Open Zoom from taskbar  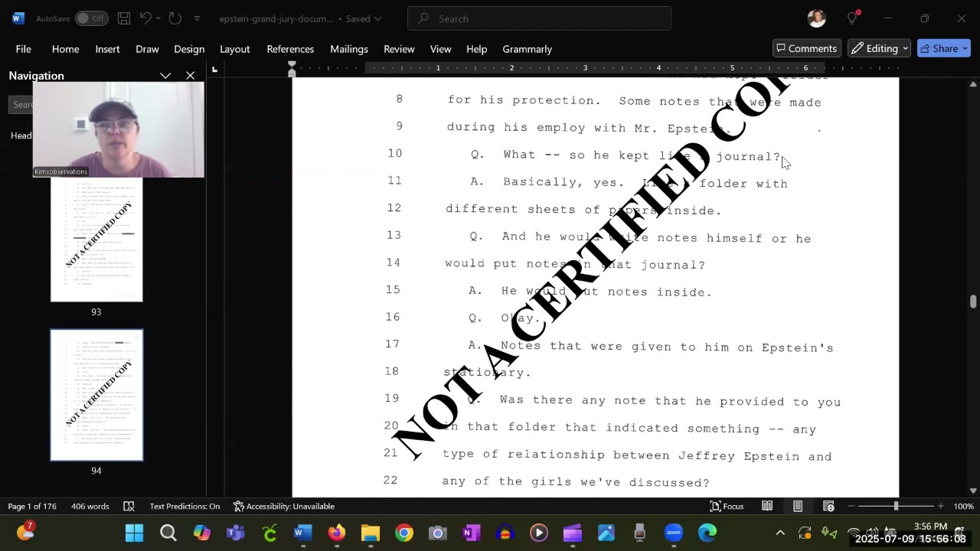(673, 533)
